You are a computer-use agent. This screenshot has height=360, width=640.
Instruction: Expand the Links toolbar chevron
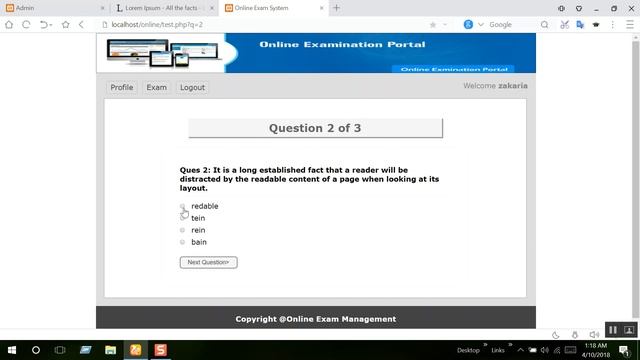510,345
